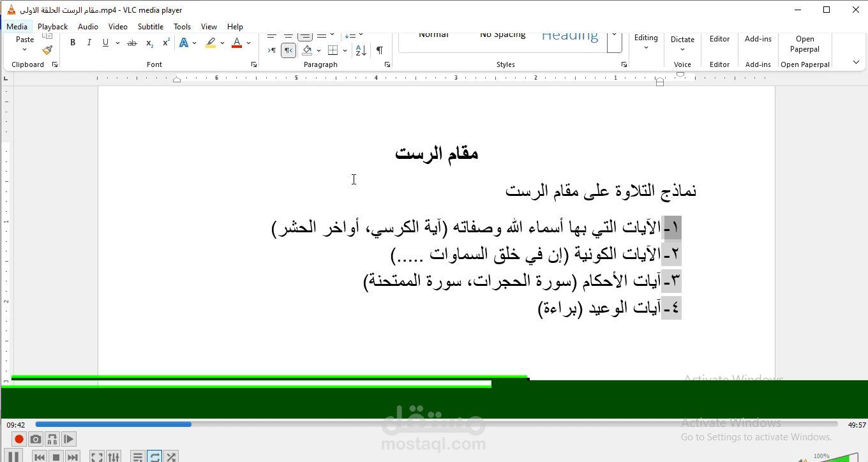Open the Paste dropdown arrow

25,50
